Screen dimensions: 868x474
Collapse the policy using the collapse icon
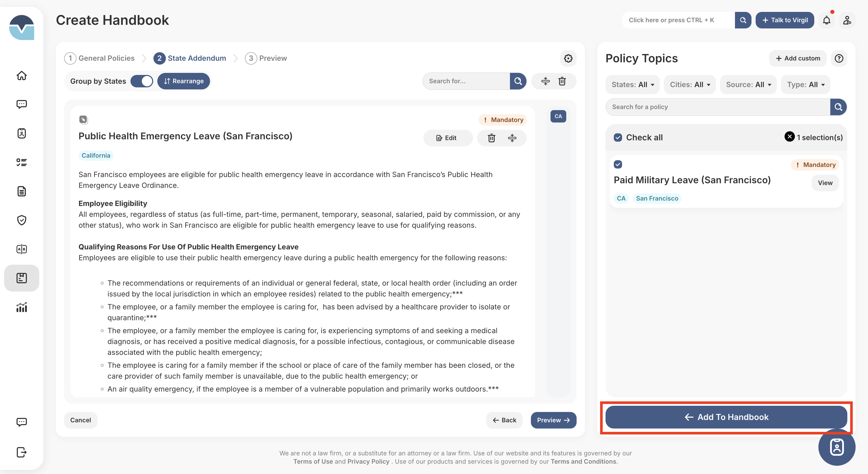click(x=512, y=138)
